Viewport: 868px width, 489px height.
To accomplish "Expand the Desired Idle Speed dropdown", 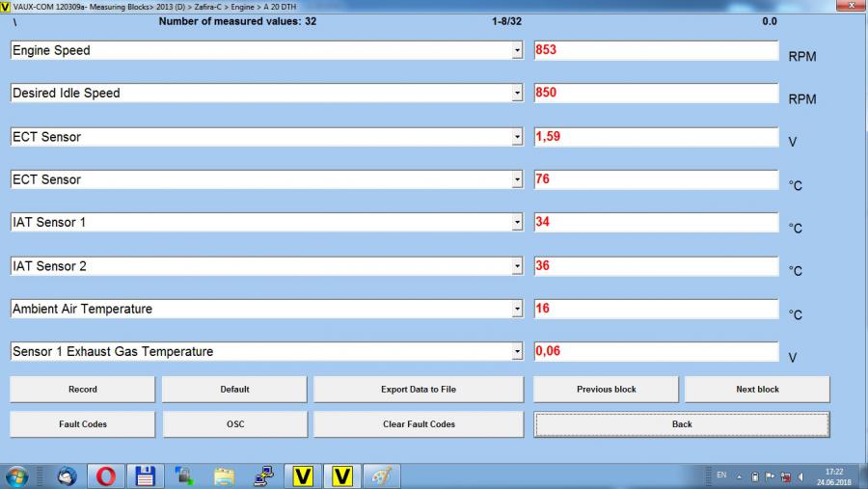I will (517, 94).
